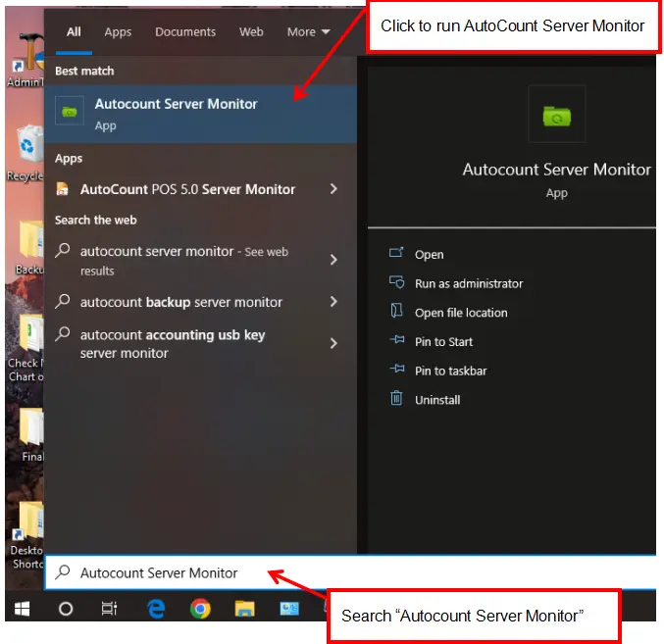Click the pin icon beside Pin to Start

397,339
